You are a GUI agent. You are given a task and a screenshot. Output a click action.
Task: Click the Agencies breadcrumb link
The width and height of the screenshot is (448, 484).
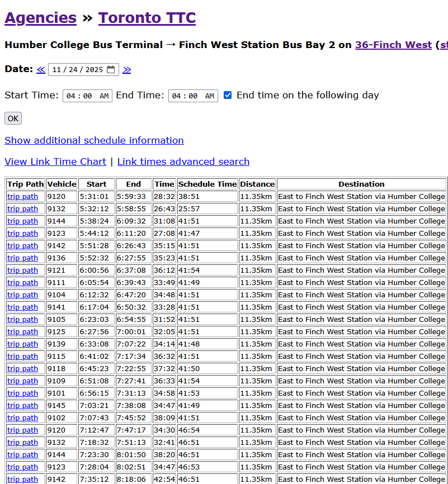coord(40,18)
